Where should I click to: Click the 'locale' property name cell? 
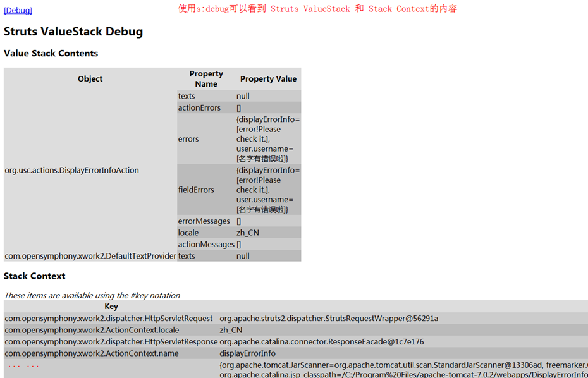coord(206,233)
